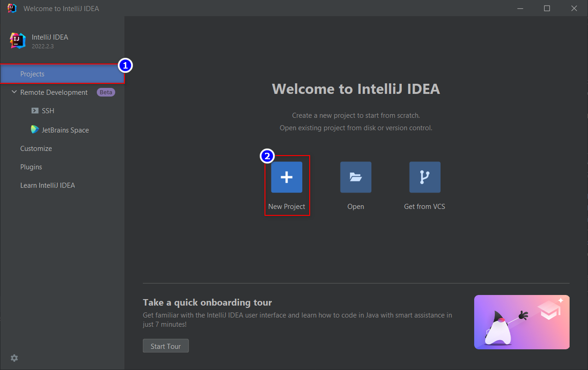
Task: Click the Open label under folder icon
Action: coord(356,207)
